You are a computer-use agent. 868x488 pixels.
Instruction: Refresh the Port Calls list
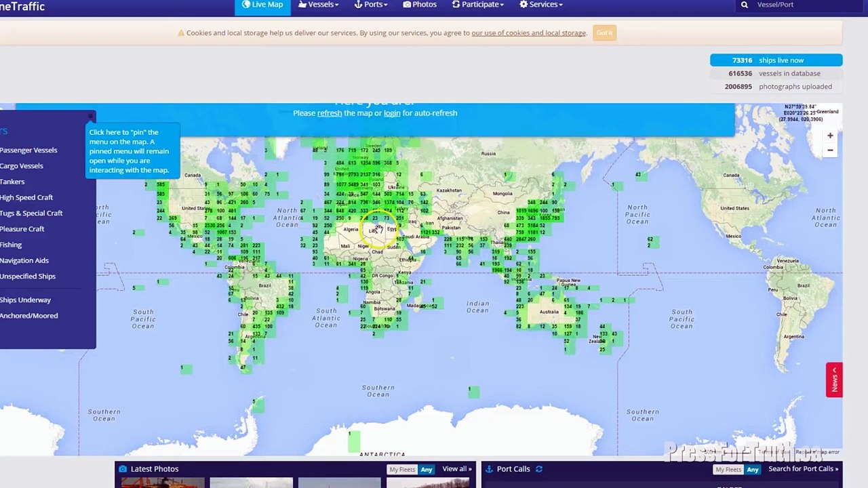[539, 469]
